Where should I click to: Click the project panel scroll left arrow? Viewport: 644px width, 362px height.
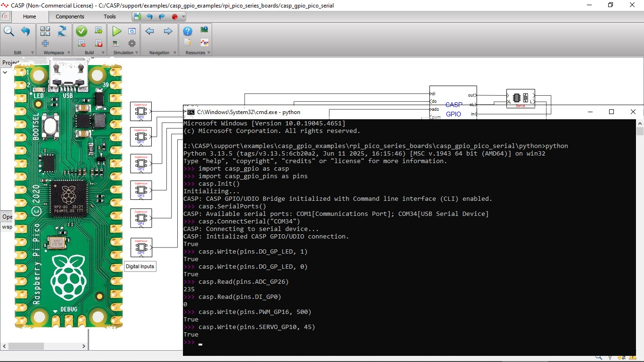(4, 346)
